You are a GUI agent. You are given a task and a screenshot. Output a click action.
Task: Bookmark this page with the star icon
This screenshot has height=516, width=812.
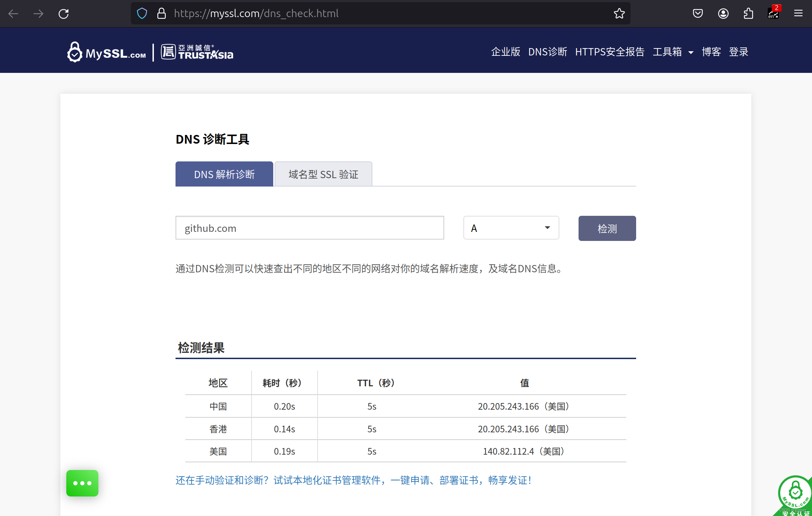click(619, 13)
